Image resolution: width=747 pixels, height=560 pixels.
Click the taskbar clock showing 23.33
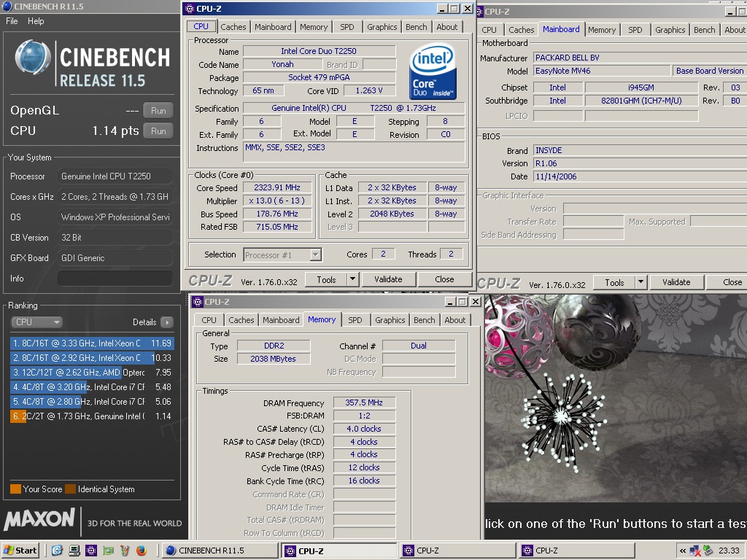(x=729, y=551)
